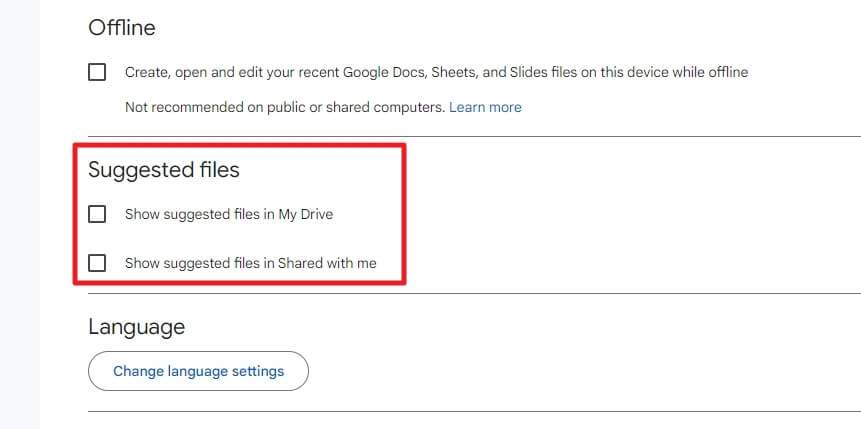Click the words 'Shared with me' in the label
This screenshot has width=861, height=429.
tap(327, 263)
